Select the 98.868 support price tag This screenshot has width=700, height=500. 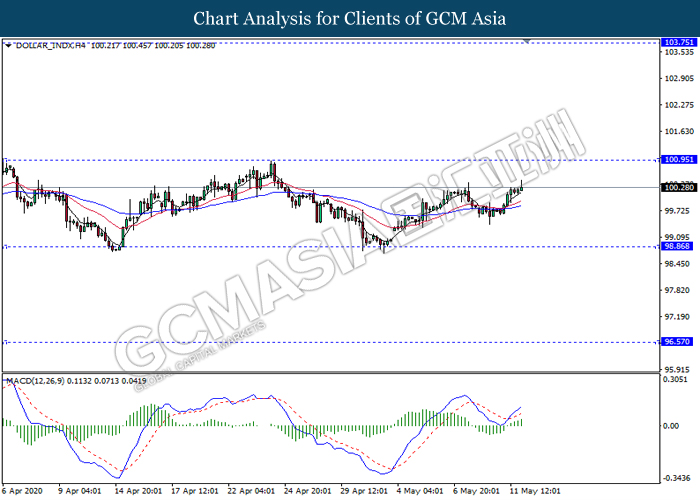(677, 246)
